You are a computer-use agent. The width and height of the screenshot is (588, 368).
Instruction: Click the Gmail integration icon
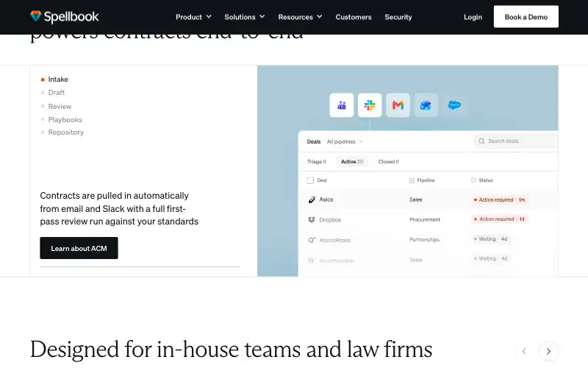[398, 105]
